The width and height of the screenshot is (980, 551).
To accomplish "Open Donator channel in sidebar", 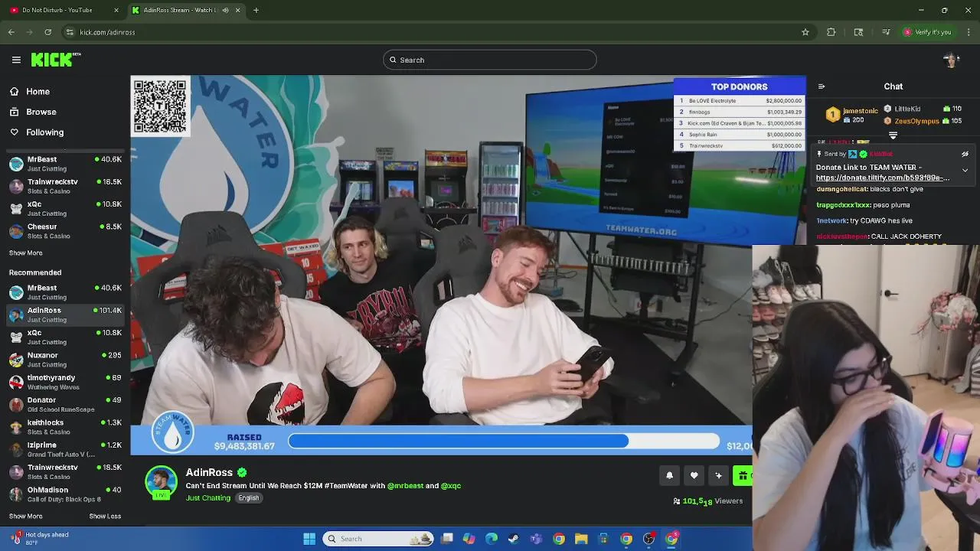I will 65,404.
